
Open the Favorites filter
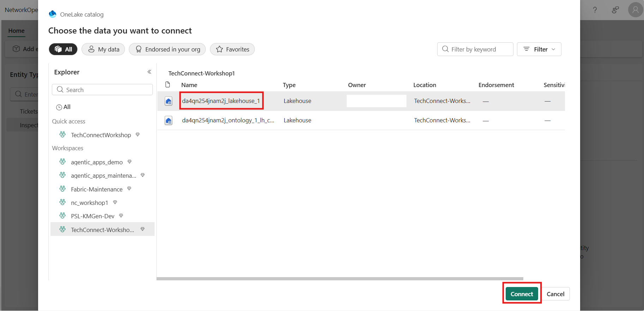click(232, 49)
